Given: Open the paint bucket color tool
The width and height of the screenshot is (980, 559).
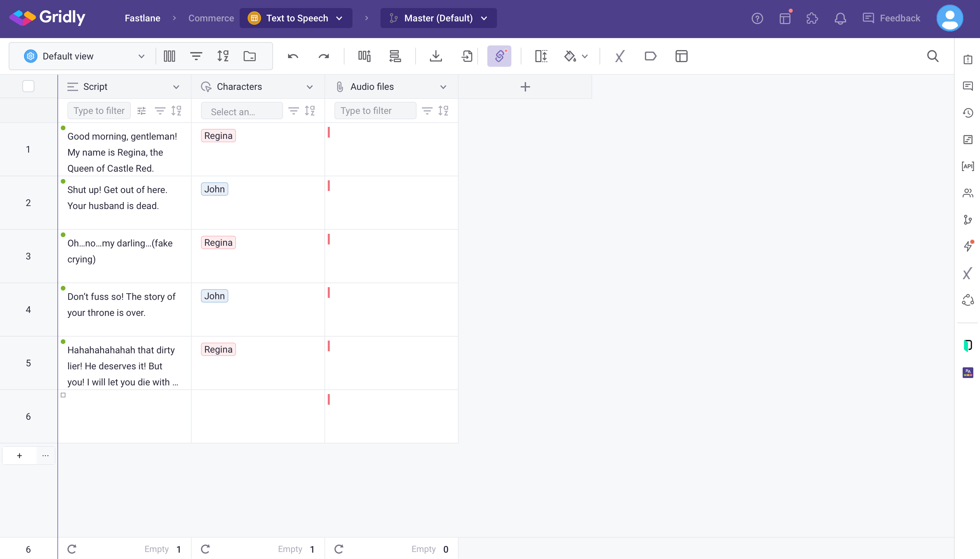Looking at the screenshot, I should click(x=570, y=56).
